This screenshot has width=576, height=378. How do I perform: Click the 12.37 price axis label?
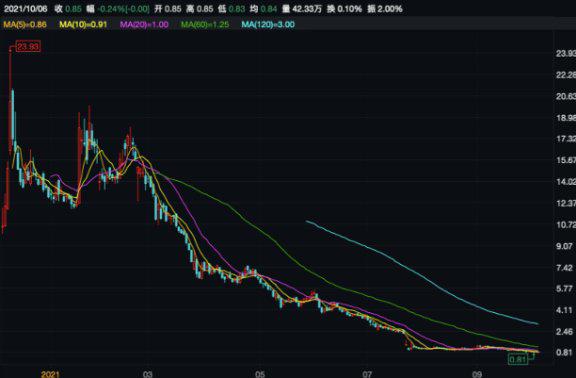[x=566, y=203]
